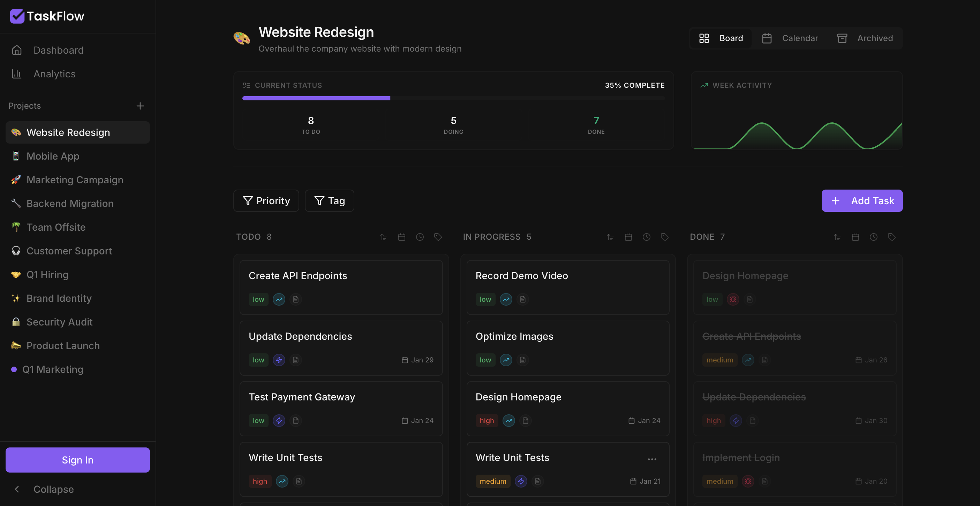980x506 pixels.
Task: Open the Brand Identity project
Action: pyautogui.click(x=78, y=298)
